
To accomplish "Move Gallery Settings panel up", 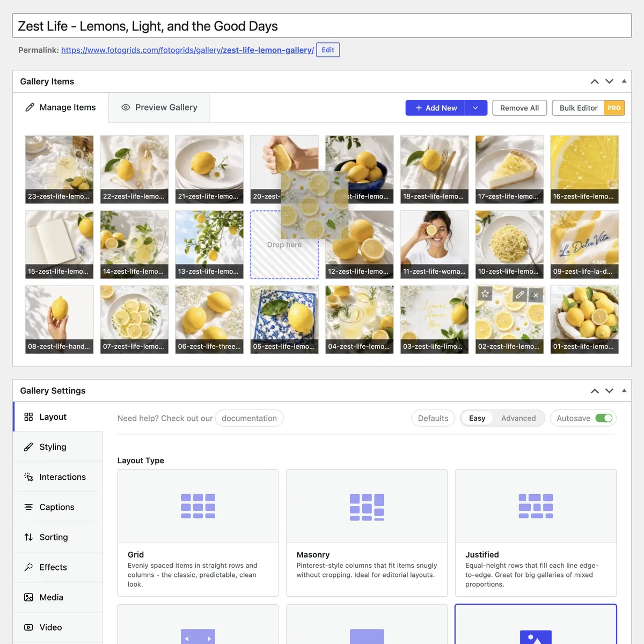I will coord(595,391).
